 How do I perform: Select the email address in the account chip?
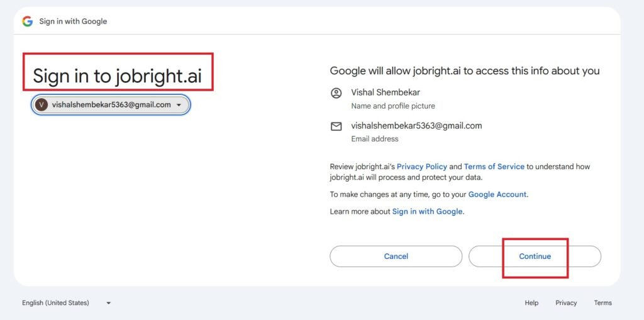(111, 105)
